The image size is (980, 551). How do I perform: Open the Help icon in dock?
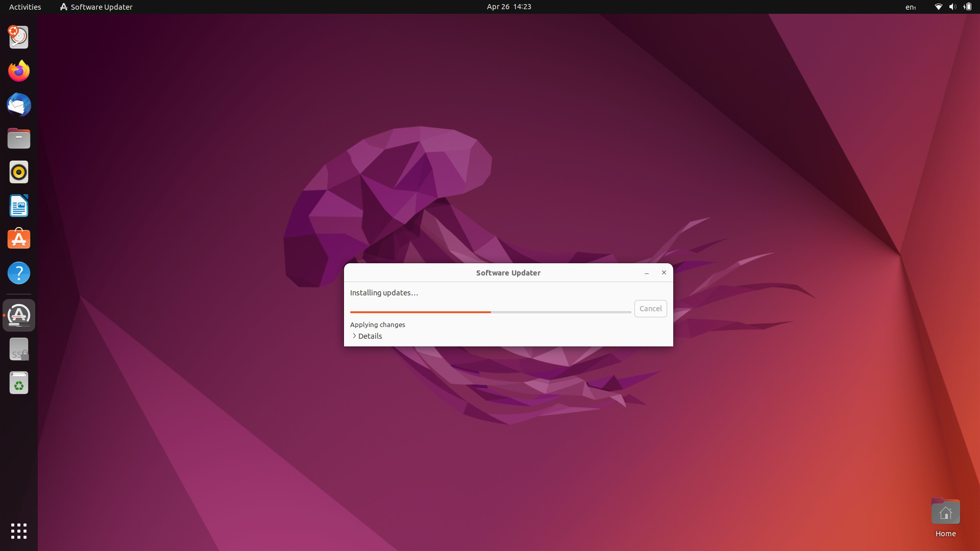click(x=19, y=273)
